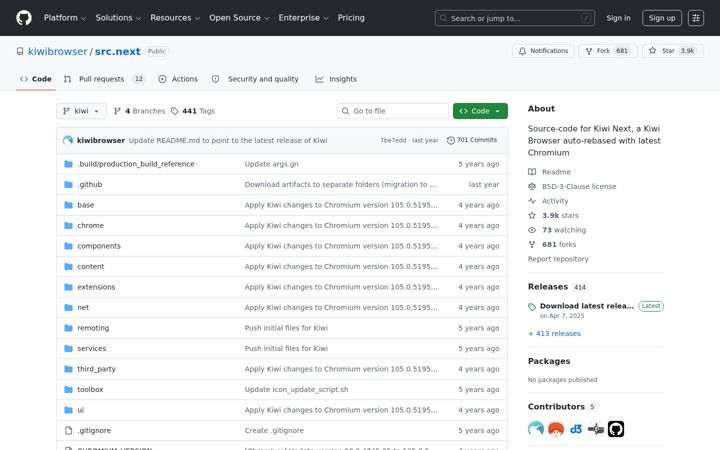Open the remoting folder
720x450 pixels.
pyautogui.click(x=93, y=328)
